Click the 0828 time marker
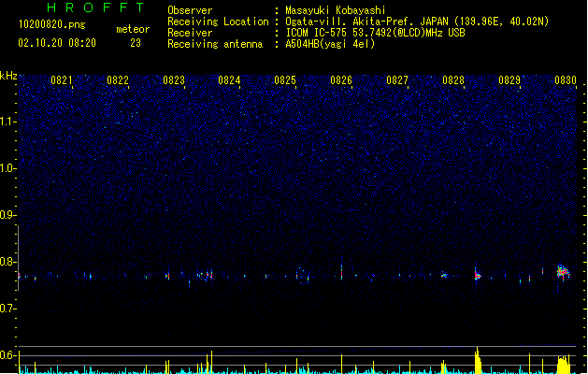 (453, 80)
